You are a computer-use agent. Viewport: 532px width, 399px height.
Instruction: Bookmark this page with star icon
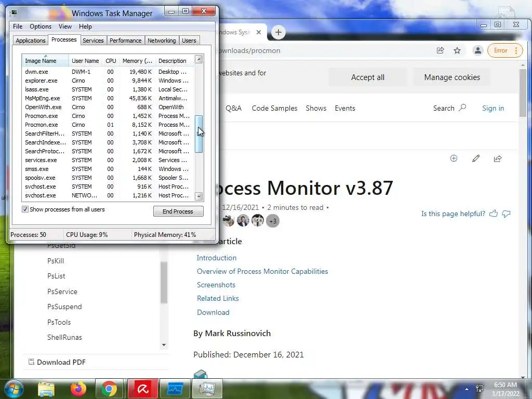(x=457, y=50)
